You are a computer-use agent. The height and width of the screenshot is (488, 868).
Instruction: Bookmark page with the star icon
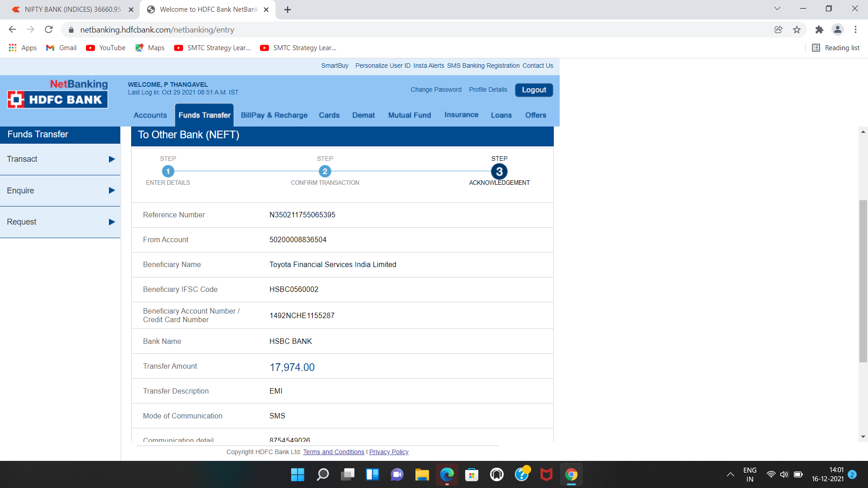click(797, 30)
